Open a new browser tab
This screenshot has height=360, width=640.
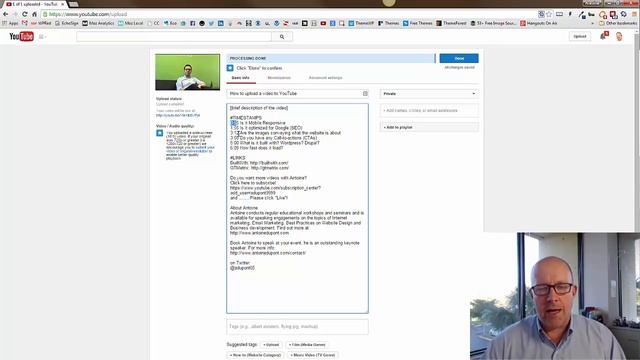(73, 4)
